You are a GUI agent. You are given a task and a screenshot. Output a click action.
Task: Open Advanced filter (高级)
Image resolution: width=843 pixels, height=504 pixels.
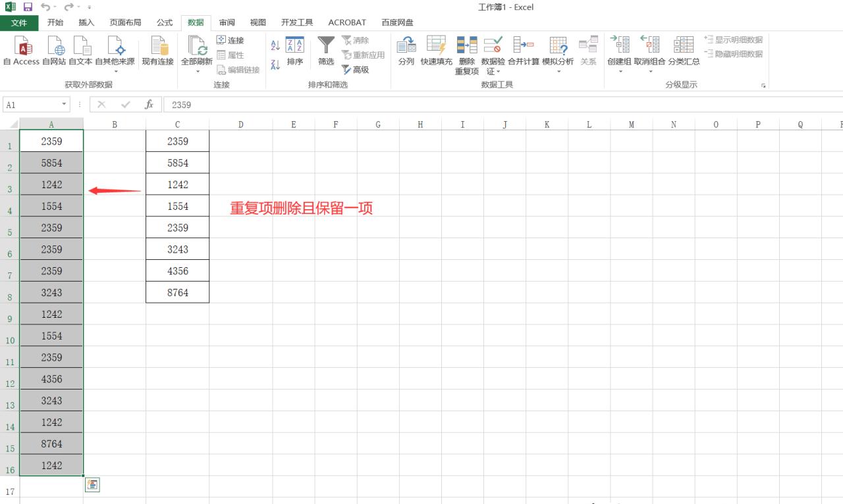[356, 70]
